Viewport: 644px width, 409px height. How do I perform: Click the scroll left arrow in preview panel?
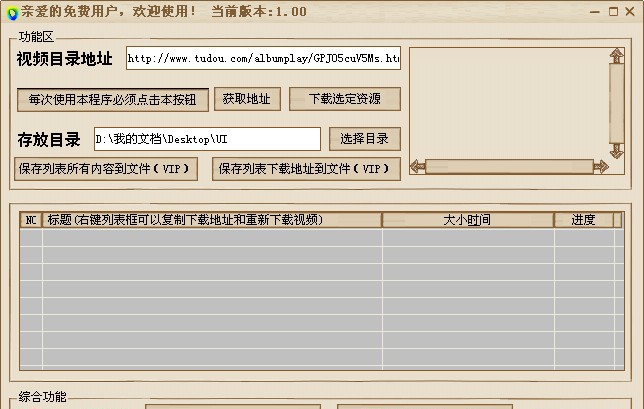point(418,167)
